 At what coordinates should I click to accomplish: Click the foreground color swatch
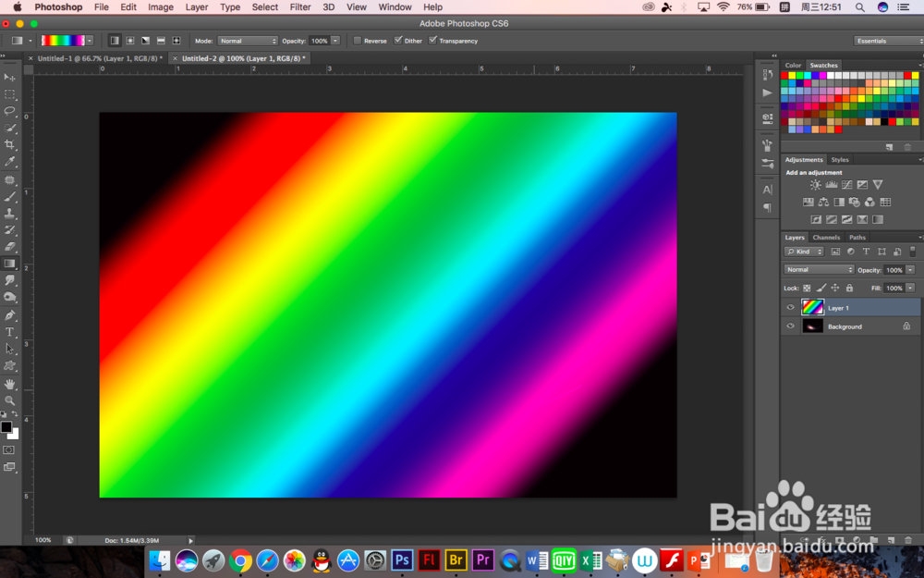(6, 427)
